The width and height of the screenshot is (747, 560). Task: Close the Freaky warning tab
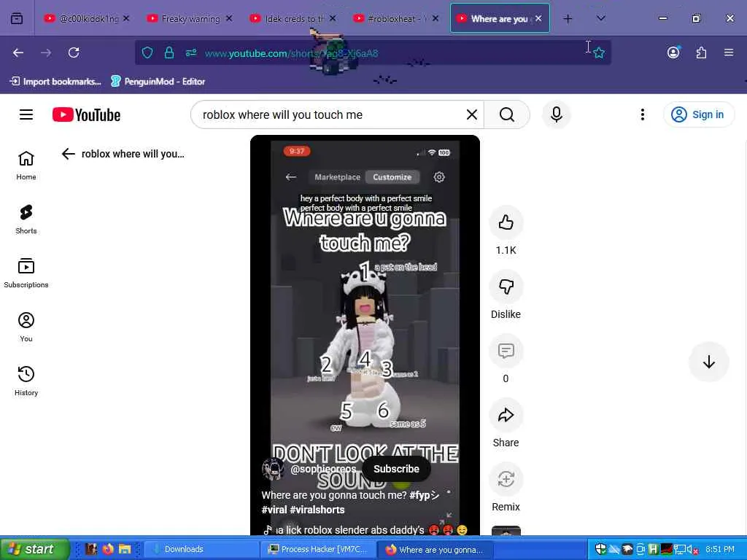pyautogui.click(x=229, y=18)
